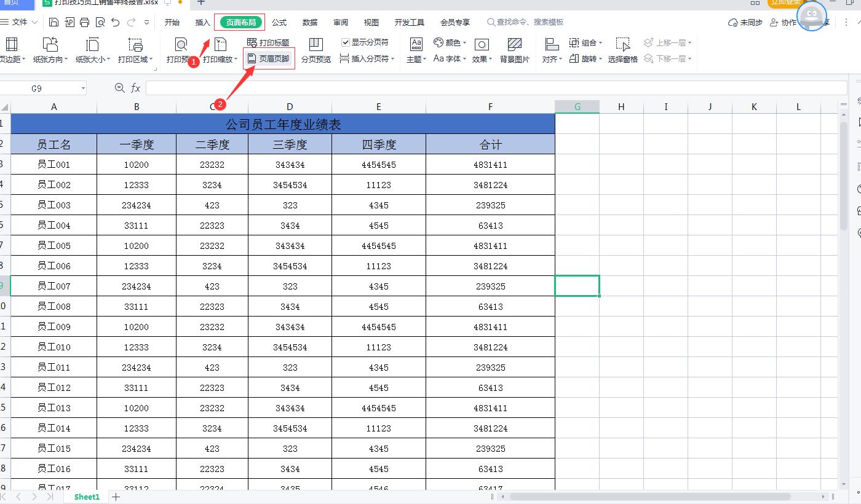The image size is (861, 504).
Task: Open the 选择窗格 selection pane
Action: tap(622, 50)
